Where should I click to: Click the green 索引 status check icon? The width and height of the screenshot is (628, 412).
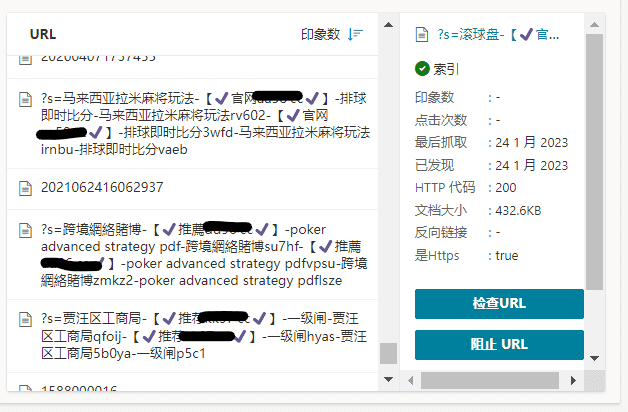(422, 69)
